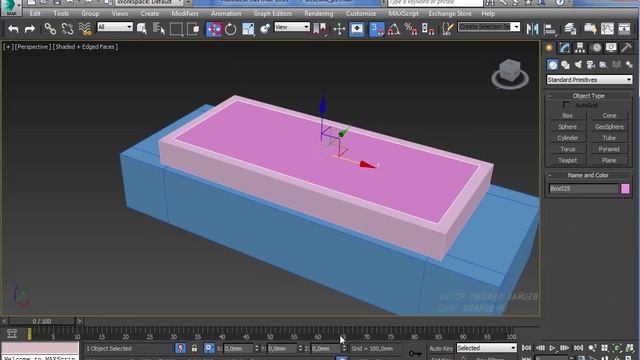This screenshot has height=360, width=640.
Task: Toggle the Percent Snap button
Action: point(411,29)
